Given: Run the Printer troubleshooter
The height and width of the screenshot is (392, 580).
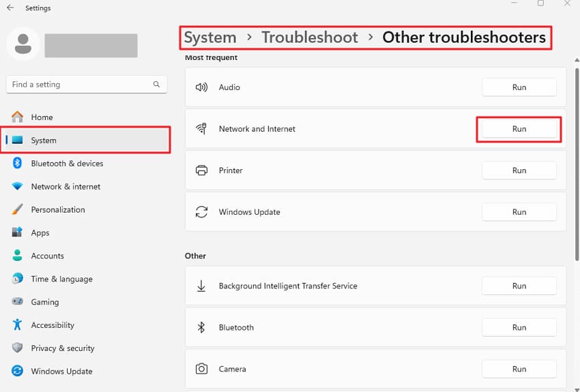Looking at the screenshot, I should tap(519, 170).
